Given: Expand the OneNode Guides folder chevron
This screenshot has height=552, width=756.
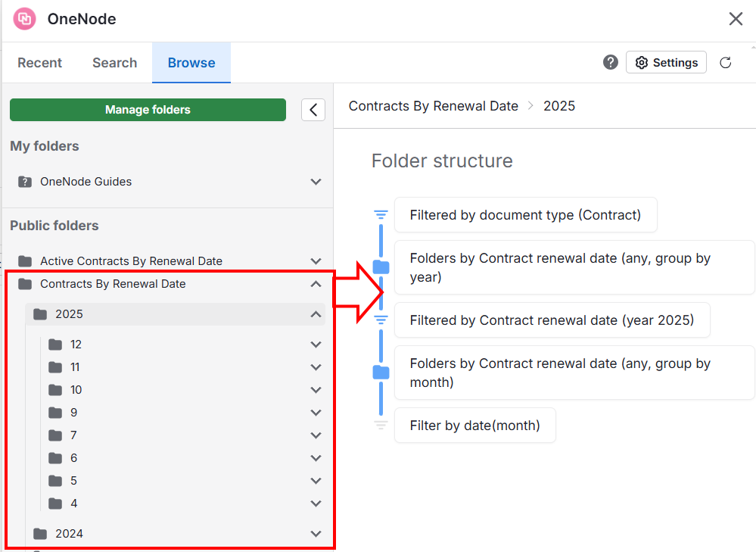Looking at the screenshot, I should [x=316, y=182].
